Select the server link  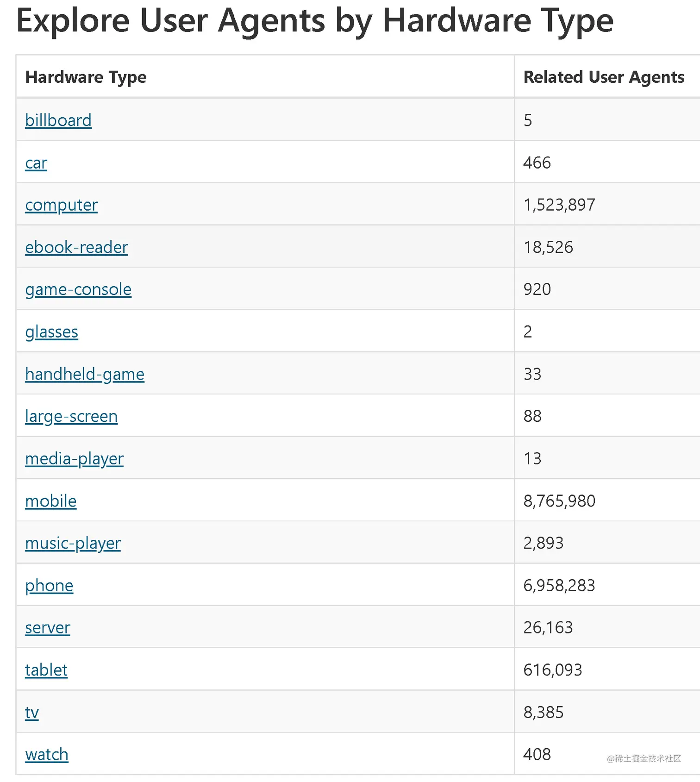tap(48, 628)
